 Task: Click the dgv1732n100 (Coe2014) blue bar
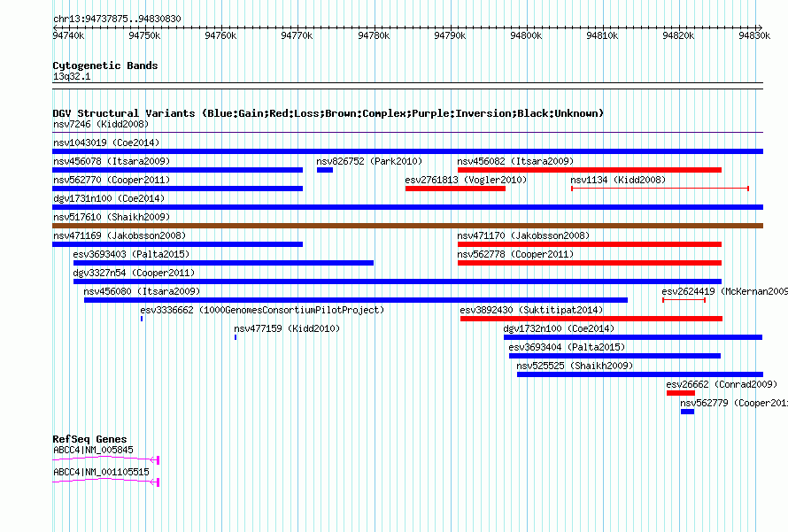click(633, 337)
